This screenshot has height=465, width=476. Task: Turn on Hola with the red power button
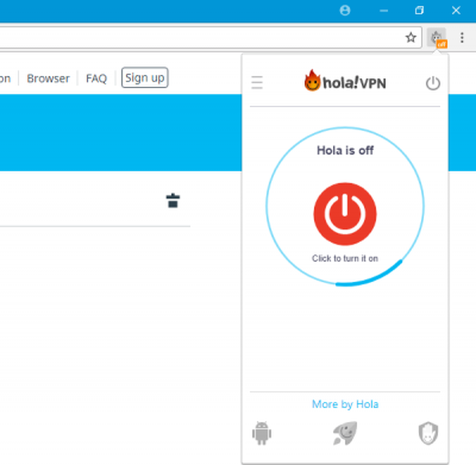(345, 214)
